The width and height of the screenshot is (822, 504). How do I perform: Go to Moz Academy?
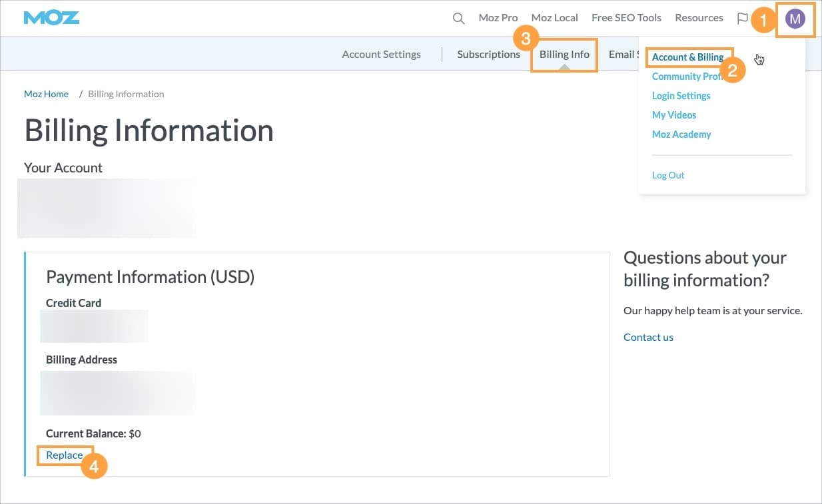click(681, 134)
